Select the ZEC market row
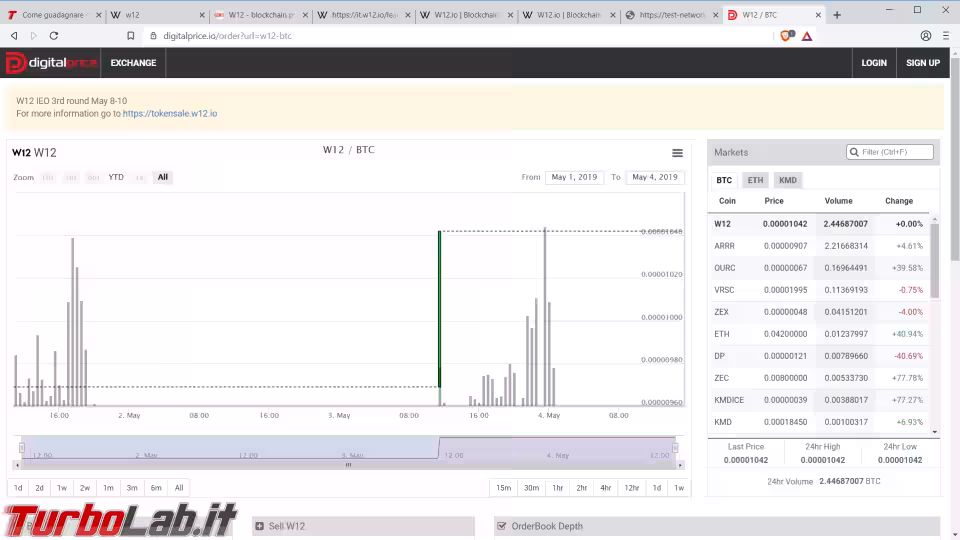The height and width of the screenshot is (540, 960). coord(819,378)
